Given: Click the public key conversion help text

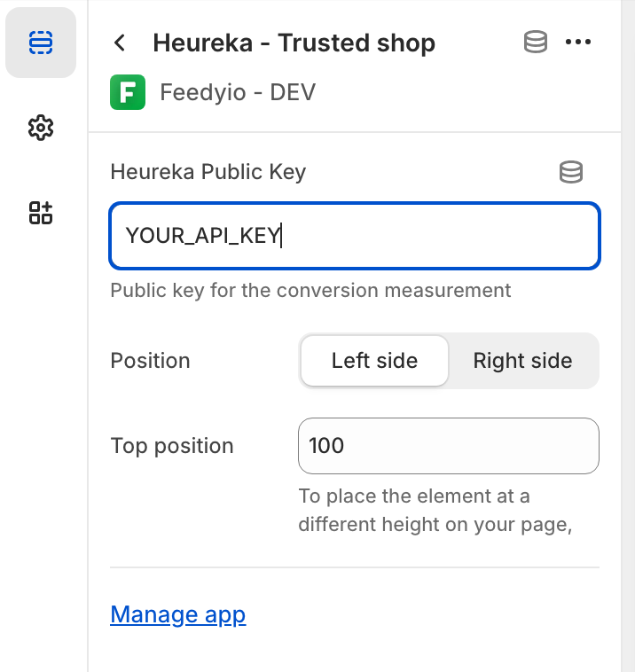Looking at the screenshot, I should point(310,290).
